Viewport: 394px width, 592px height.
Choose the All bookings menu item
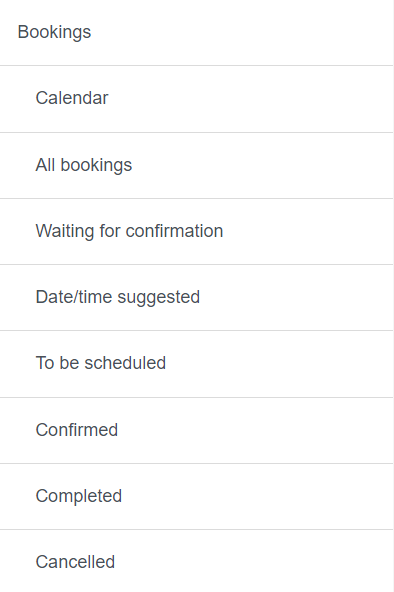[x=196, y=165]
